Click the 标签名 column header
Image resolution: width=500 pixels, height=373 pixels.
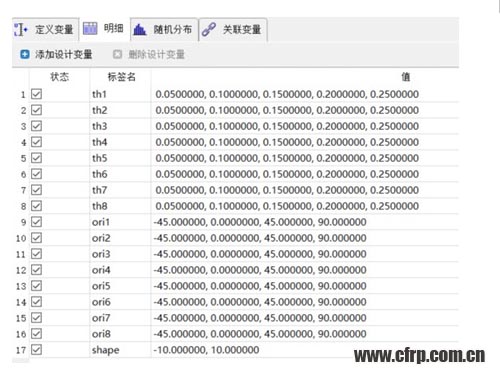pos(121,77)
